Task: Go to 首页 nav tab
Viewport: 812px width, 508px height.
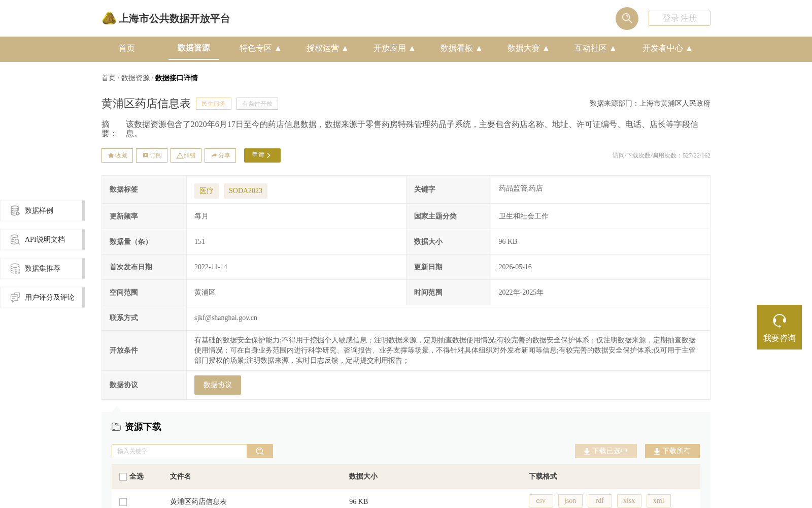Action: [x=127, y=48]
